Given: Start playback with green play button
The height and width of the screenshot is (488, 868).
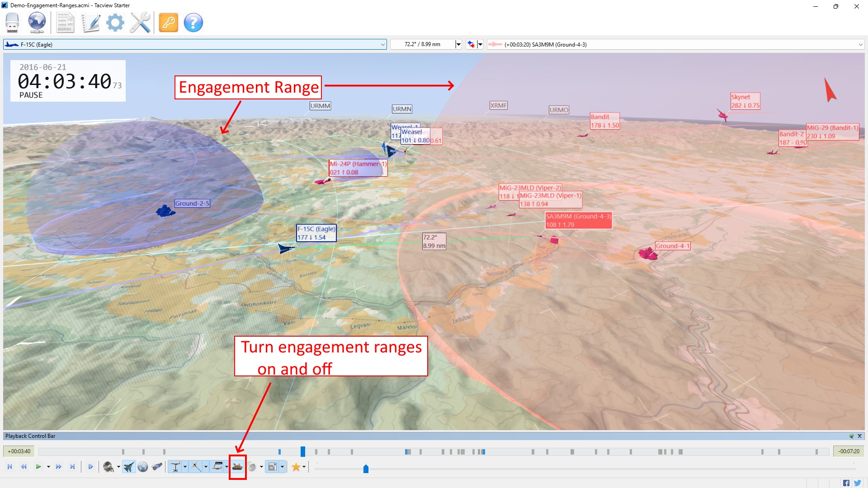Looking at the screenshot, I should click(x=38, y=467).
